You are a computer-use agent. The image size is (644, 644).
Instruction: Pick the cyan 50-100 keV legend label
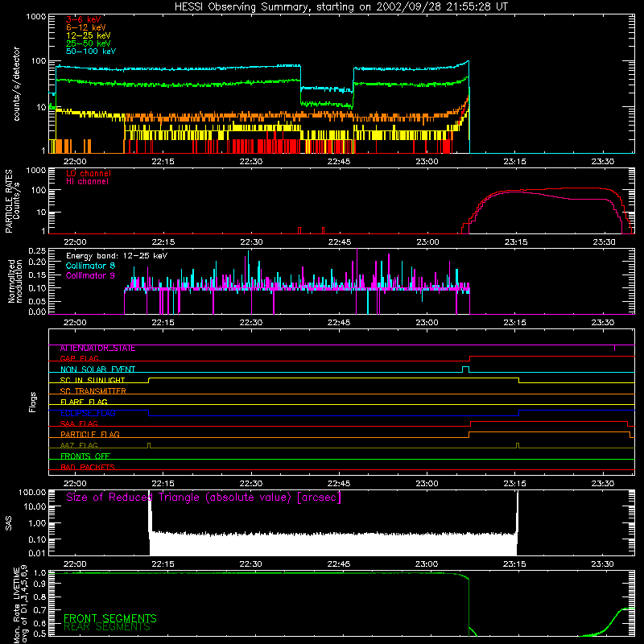91,52
